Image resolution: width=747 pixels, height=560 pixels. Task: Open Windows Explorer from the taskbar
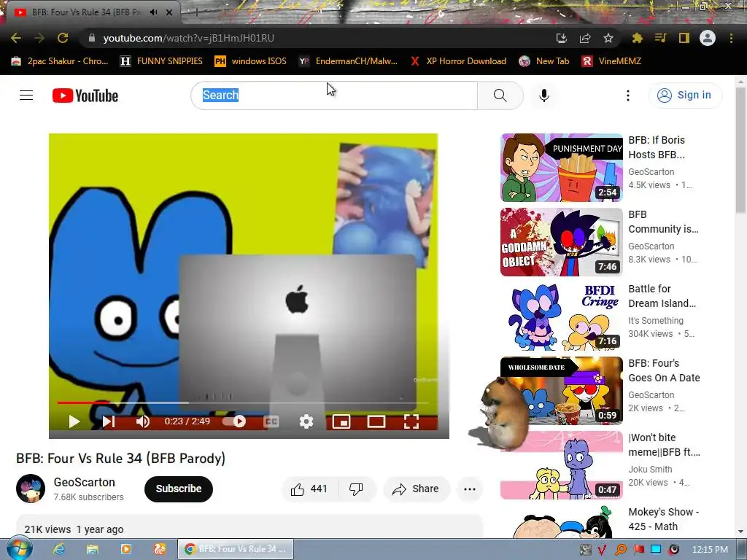point(93,549)
